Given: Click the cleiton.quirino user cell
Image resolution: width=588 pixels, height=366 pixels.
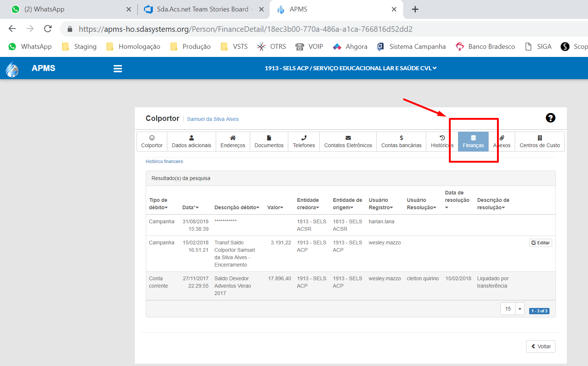Looking at the screenshot, I should click(423, 278).
